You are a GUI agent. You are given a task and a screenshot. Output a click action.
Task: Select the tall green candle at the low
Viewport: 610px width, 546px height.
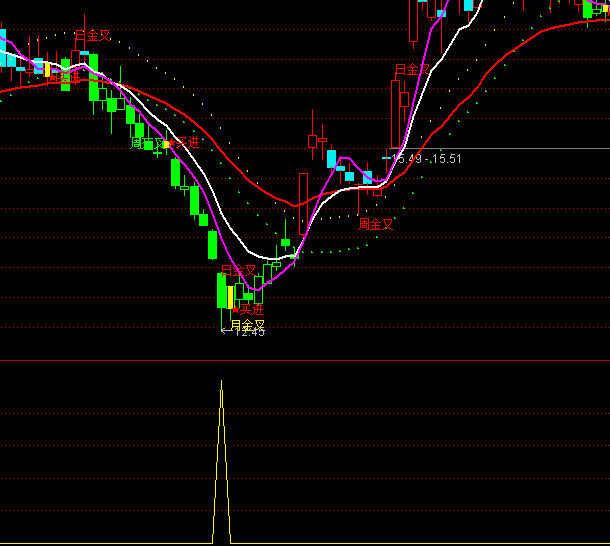[221, 290]
